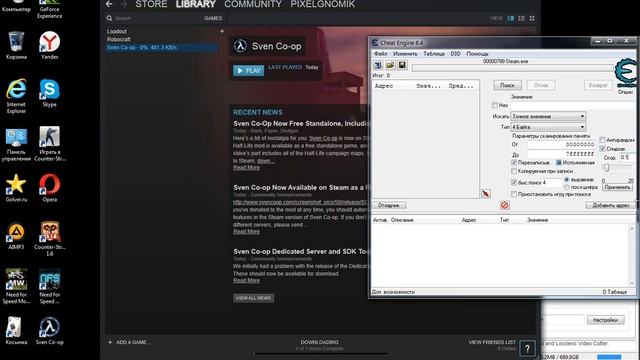Toggle the Hex checkbox in Cheat Engine
640x360 pixels.
(x=495, y=105)
